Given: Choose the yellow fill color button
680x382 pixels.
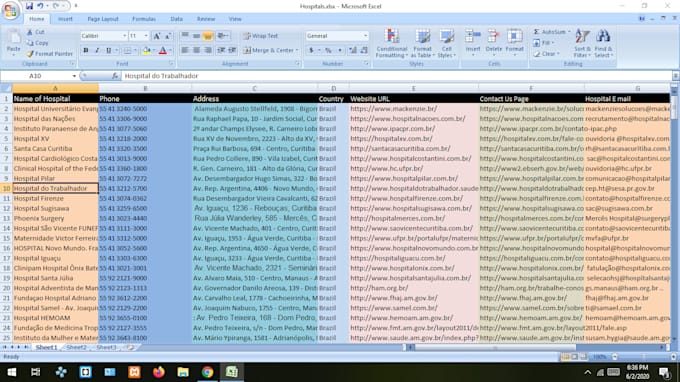Looking at the screenshot, I should pos(146,50).
